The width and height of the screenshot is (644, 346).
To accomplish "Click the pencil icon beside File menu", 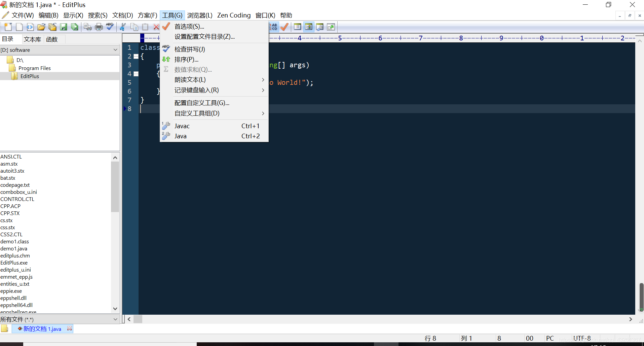I will pyautogui.click(x=5, y=15).
